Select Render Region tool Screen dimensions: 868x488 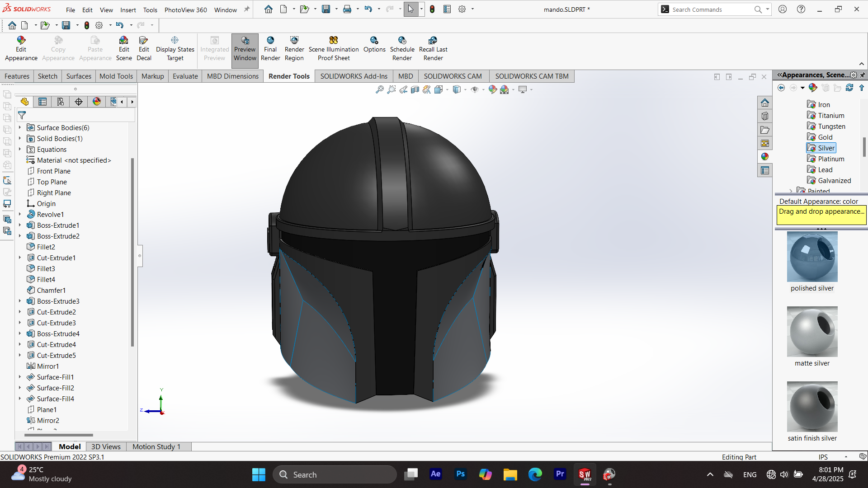click(294, 49)
